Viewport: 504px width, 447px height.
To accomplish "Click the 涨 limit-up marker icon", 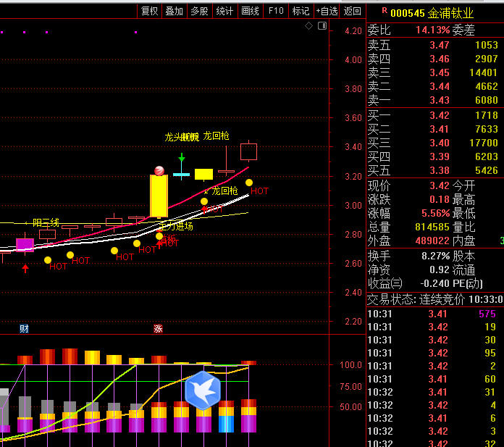I will (158, 329).
